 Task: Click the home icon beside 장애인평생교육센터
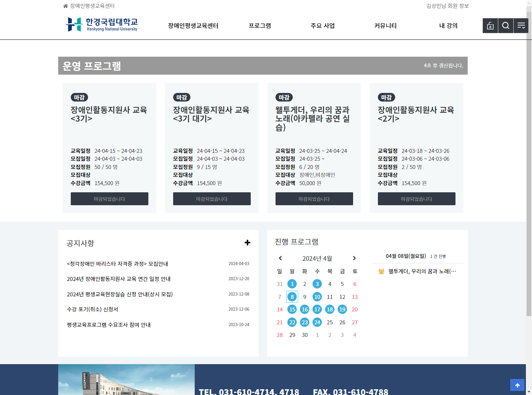(65, 6)
